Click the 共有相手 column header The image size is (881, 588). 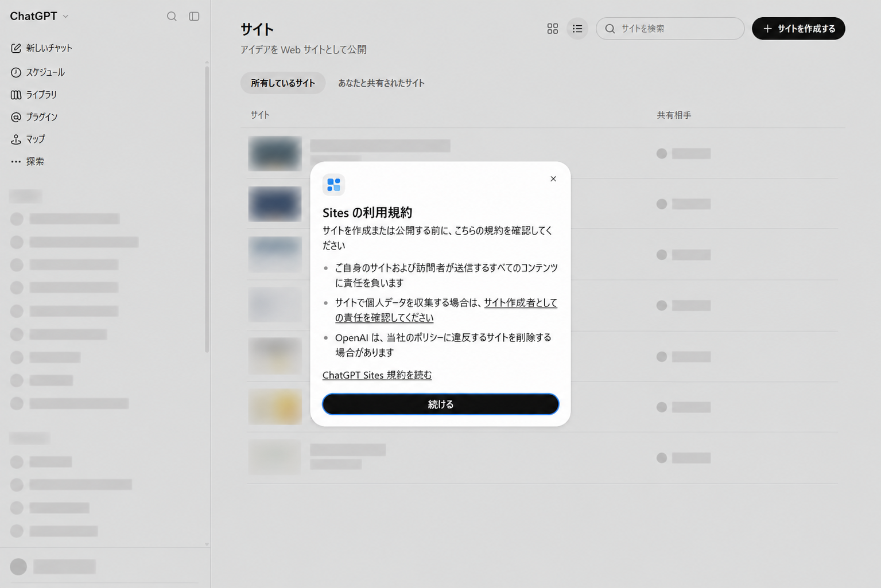pos(674,115)
